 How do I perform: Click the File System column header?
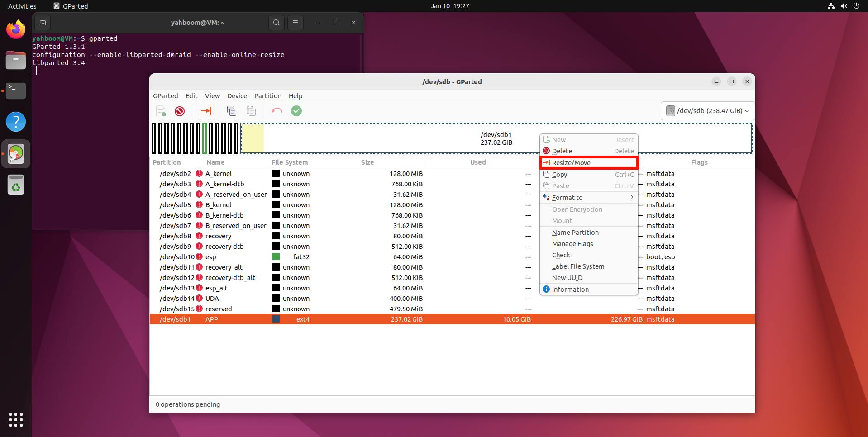click(x=290, y=162)
